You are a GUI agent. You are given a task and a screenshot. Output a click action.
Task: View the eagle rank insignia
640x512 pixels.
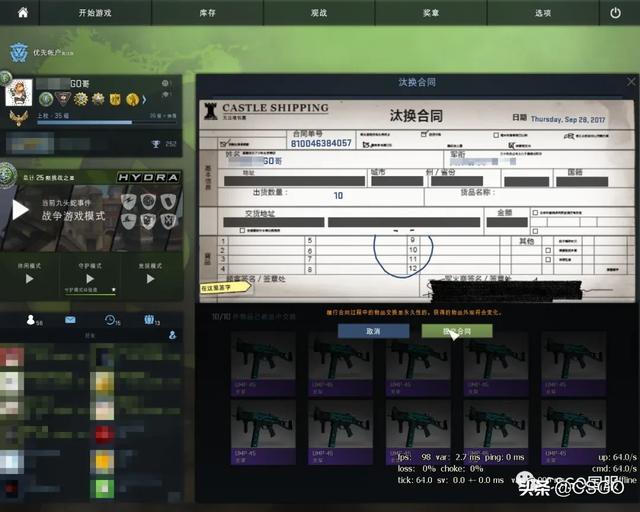(x=19, y=118)
